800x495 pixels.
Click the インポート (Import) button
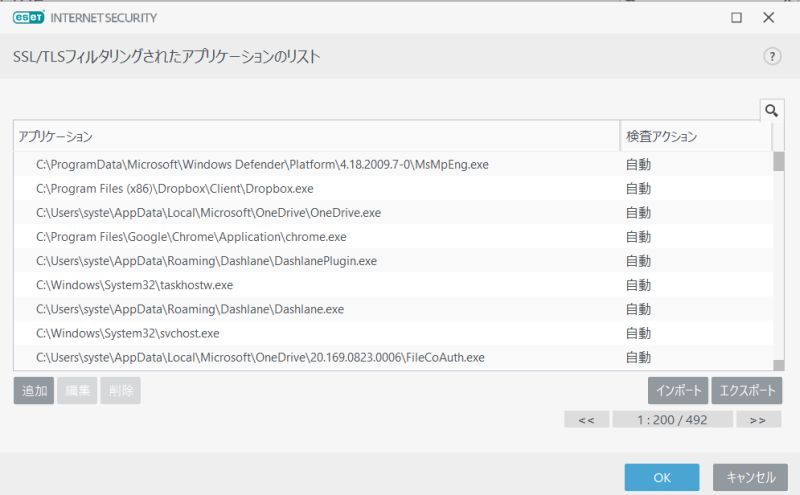[678, 390]
